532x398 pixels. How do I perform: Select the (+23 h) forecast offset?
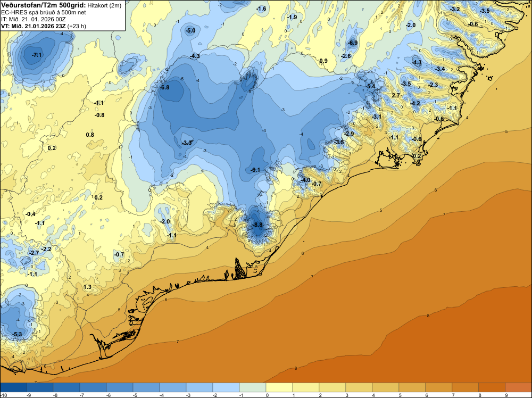point(77,26)
